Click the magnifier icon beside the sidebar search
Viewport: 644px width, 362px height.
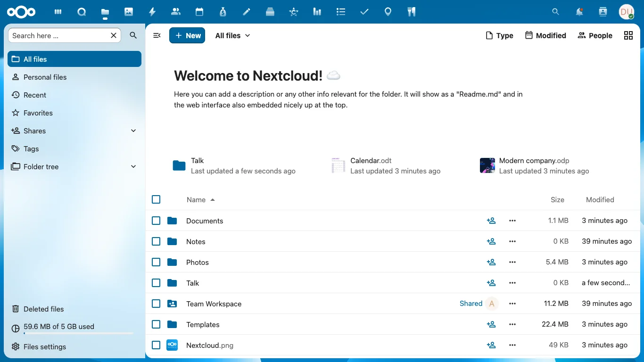[133, 35]
